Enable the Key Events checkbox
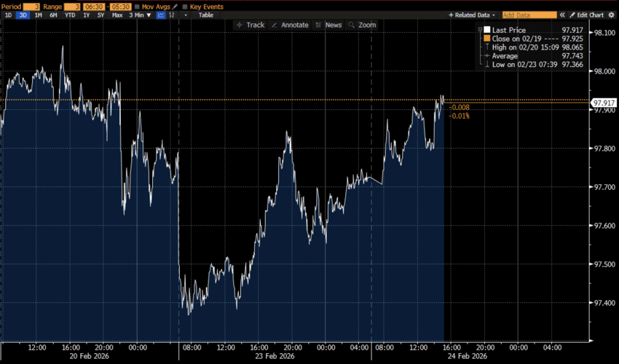Screen dimensions: 619x364 point(184,6)
